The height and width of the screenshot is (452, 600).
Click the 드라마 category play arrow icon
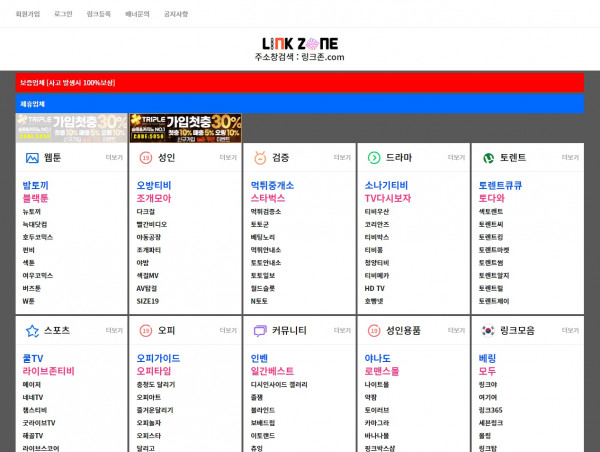point(374,158)
